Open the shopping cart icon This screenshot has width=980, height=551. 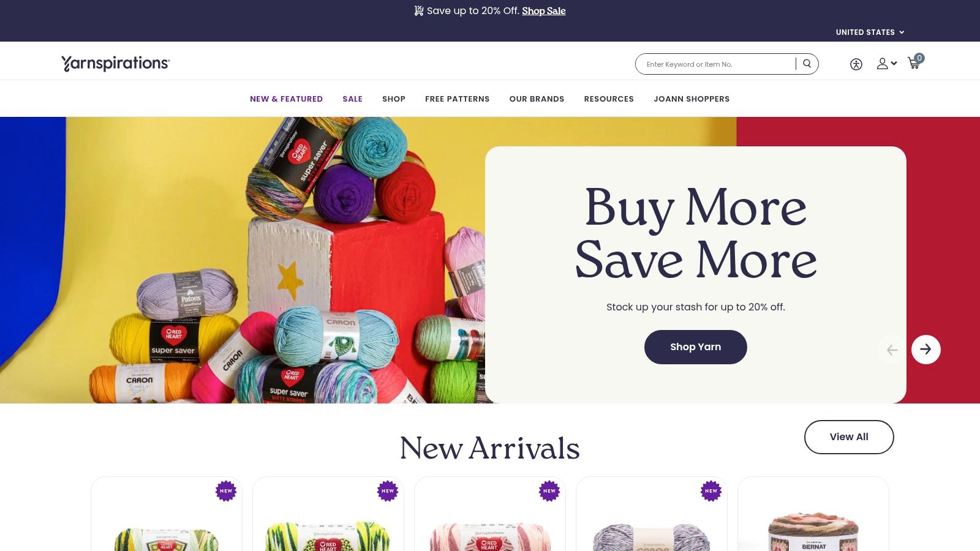click(914, 63)
